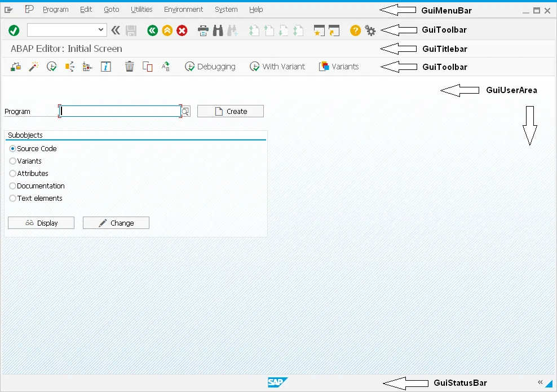Choose the Text elements radio option
The height and width of the screenshot is (392, 557).
pos(13,199)
